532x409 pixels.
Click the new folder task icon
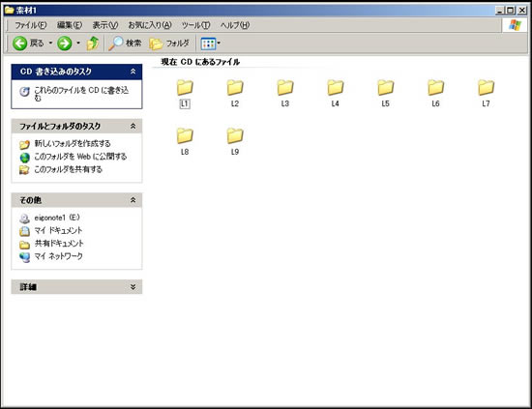(x=24, y=144)
